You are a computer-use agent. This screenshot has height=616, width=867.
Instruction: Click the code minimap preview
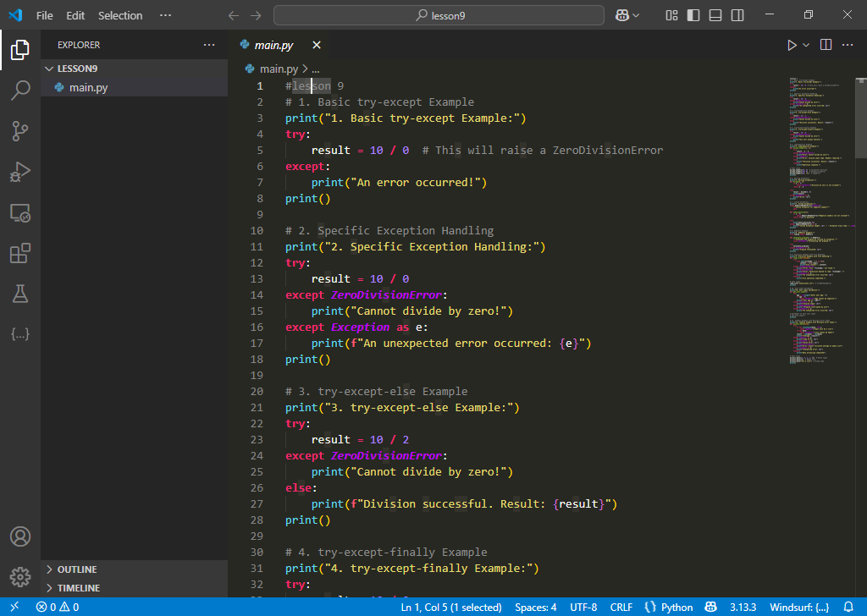pyautogui.click(x=821, y=221)
